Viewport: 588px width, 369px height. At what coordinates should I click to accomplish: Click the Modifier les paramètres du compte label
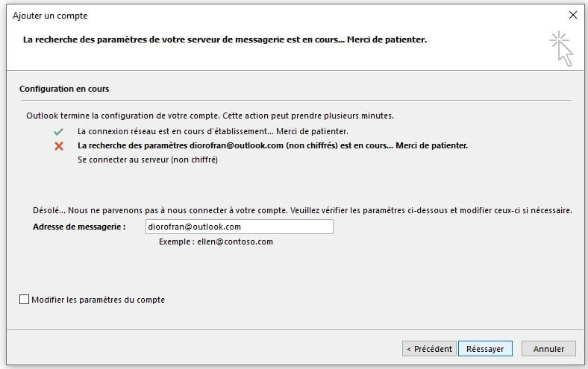[x=98, y=300]
